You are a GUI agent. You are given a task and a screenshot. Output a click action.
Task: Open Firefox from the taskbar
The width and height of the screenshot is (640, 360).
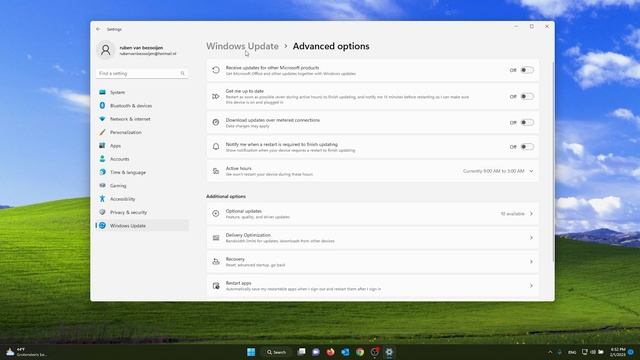click(x=331, y=352)
